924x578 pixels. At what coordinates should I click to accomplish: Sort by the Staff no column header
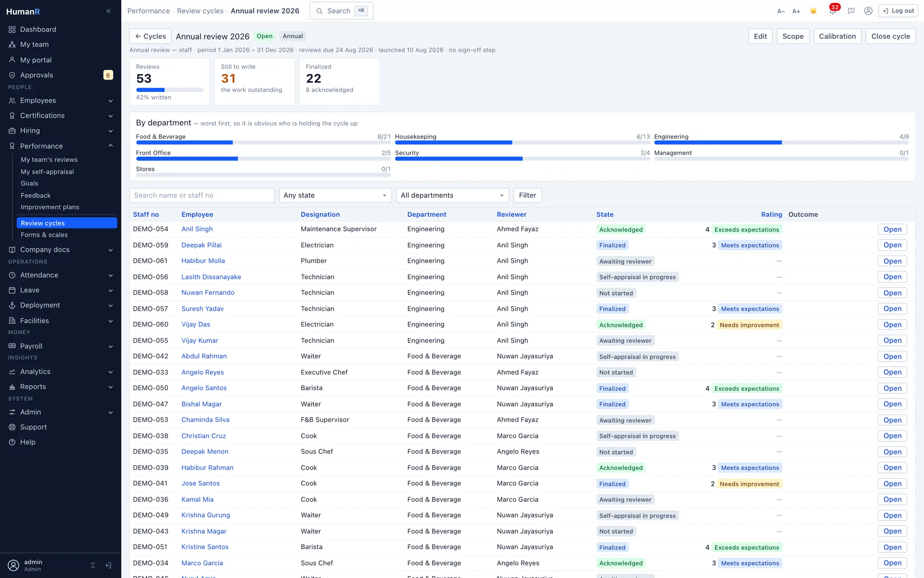click(146, 215)
